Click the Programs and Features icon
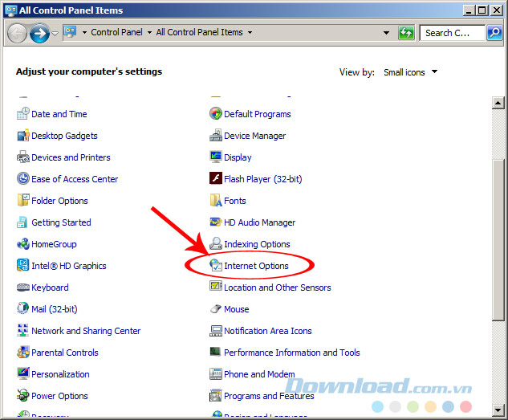Screen dimensions: 508x420 (x=216, y=396)
